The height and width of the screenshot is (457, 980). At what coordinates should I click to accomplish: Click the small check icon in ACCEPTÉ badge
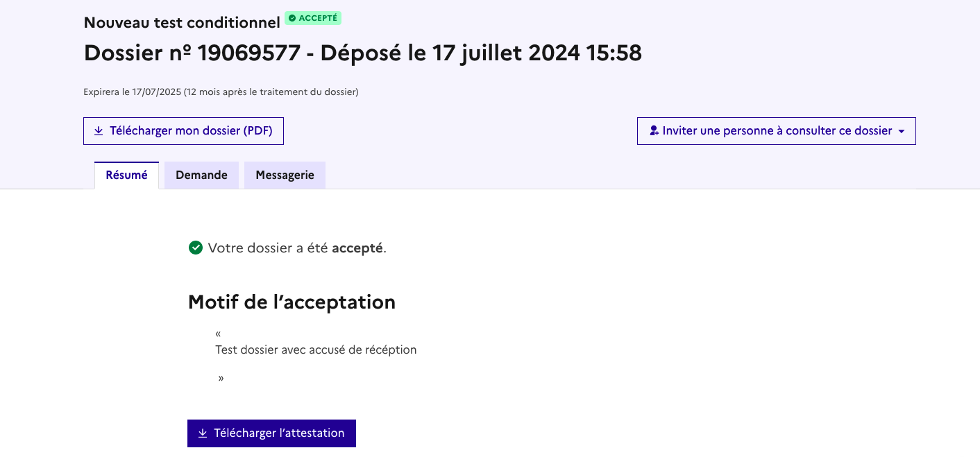(x=292, y=18)
